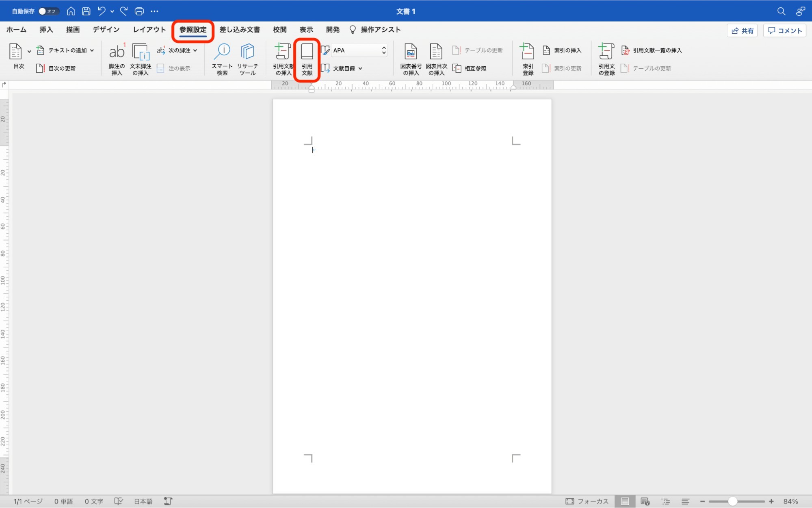Open the 校閲 tab

280,30
